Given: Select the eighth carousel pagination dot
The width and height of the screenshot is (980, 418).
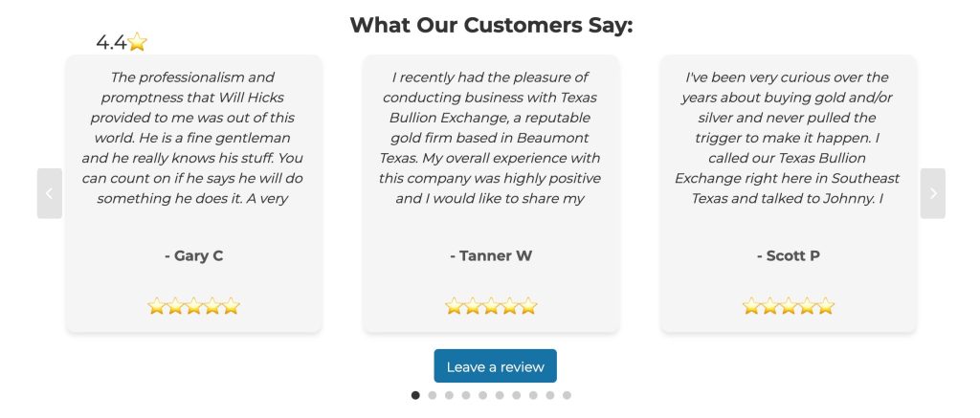Looking at the screenshot, I should coord(533,395).
